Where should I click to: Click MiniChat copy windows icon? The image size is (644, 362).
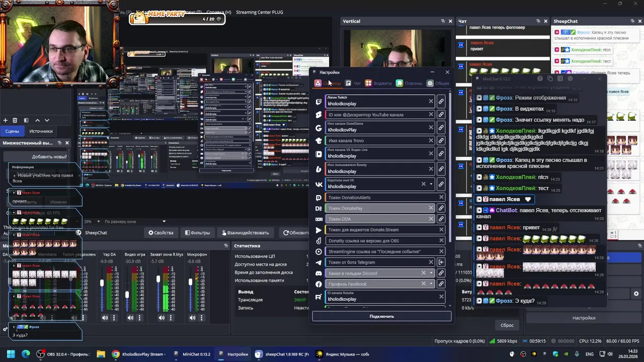coord(550,79)
